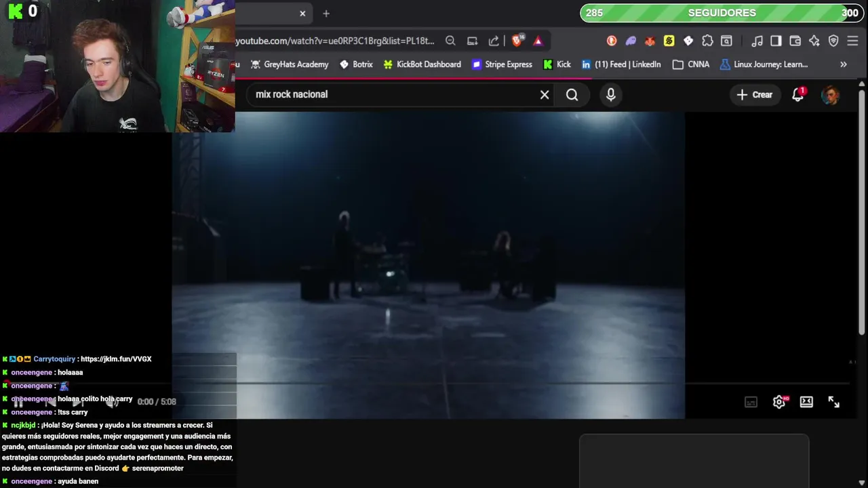Open Linux Journey bookmark
Image resolution: width=868 pixels, height=488 pixels.
coord(764,64)
